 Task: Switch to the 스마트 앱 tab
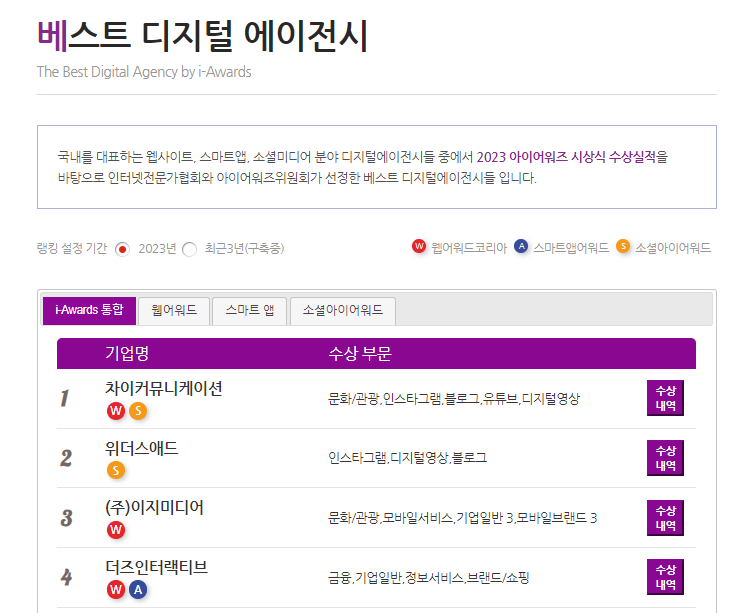(x=249, y=310)
